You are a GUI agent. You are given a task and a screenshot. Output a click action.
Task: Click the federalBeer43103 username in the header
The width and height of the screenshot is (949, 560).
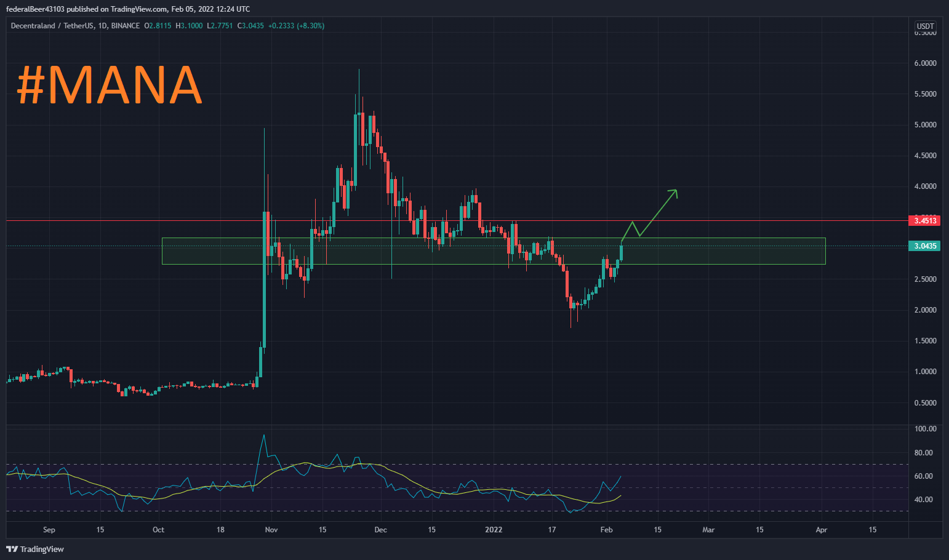pos(35,9)
